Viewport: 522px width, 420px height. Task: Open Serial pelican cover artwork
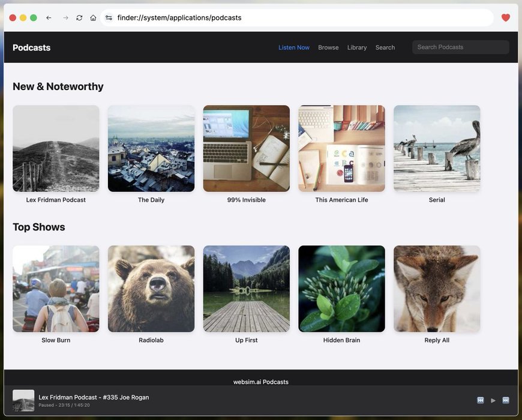[x=437, y=148]
